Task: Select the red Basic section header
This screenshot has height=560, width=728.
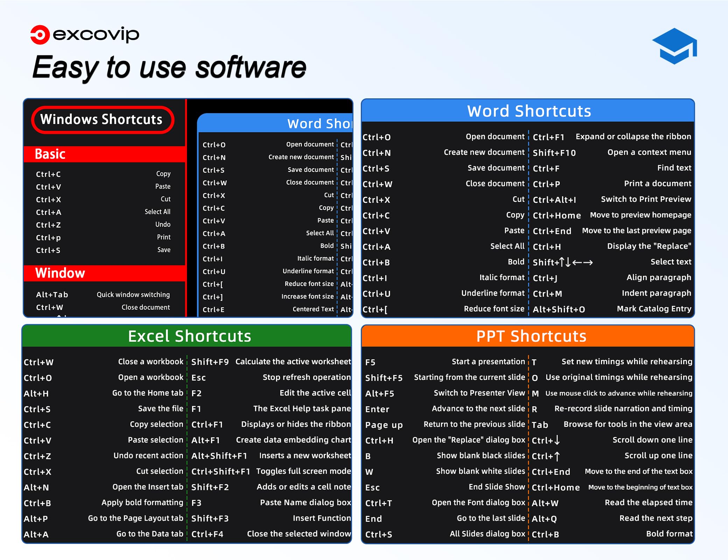Action: click(104, 154)
